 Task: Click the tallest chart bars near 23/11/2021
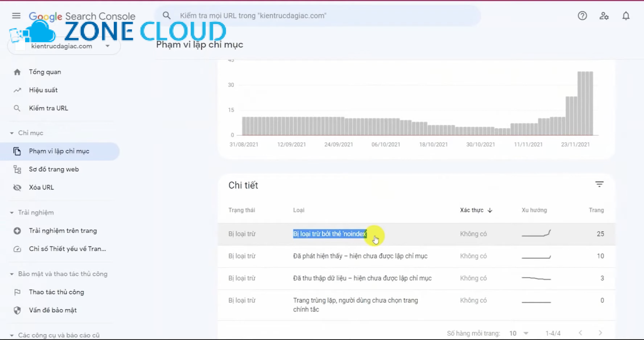point(585,103)
